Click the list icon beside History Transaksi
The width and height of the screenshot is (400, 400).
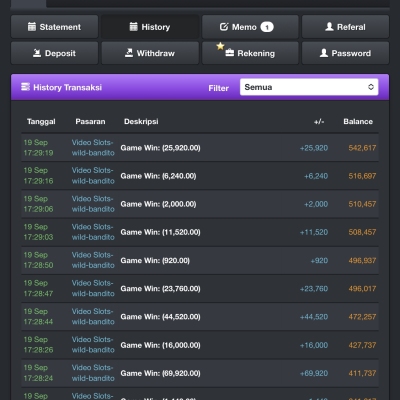(25, 87)
